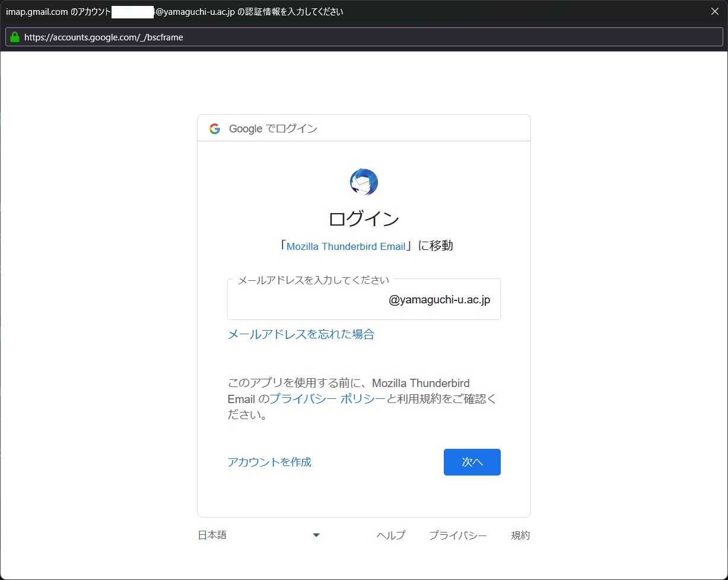
Task: Click the ヘルプ footer link
Action: (x=391, y=535)
